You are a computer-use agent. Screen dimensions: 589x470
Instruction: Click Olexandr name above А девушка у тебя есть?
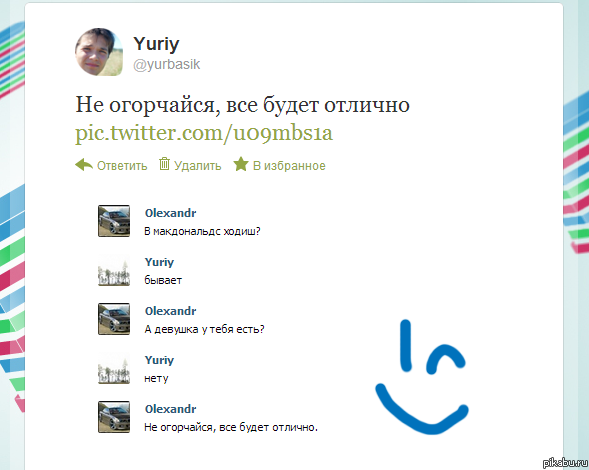coord(171,311)
